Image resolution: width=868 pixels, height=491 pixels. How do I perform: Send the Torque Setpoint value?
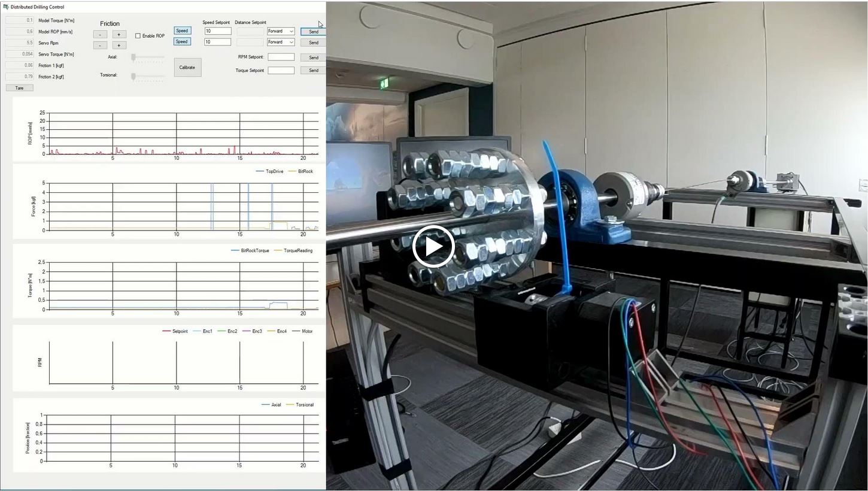tap(313, 70)
